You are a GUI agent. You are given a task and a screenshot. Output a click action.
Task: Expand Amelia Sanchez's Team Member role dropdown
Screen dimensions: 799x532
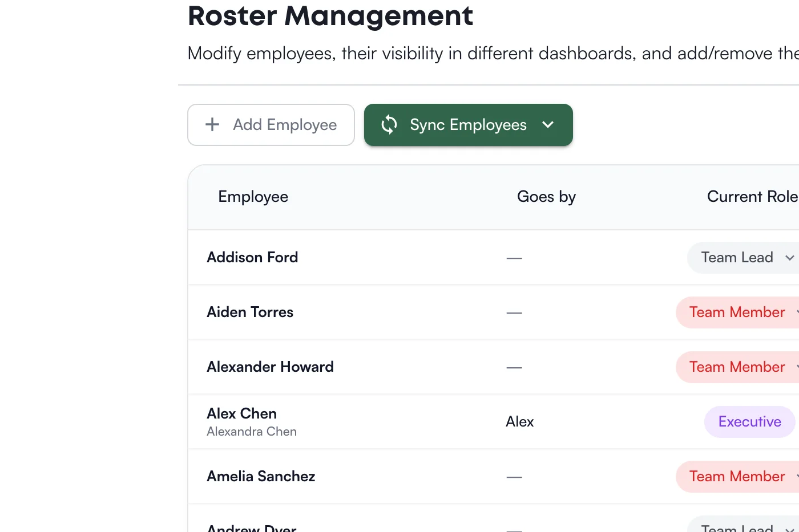pos(737,477)
